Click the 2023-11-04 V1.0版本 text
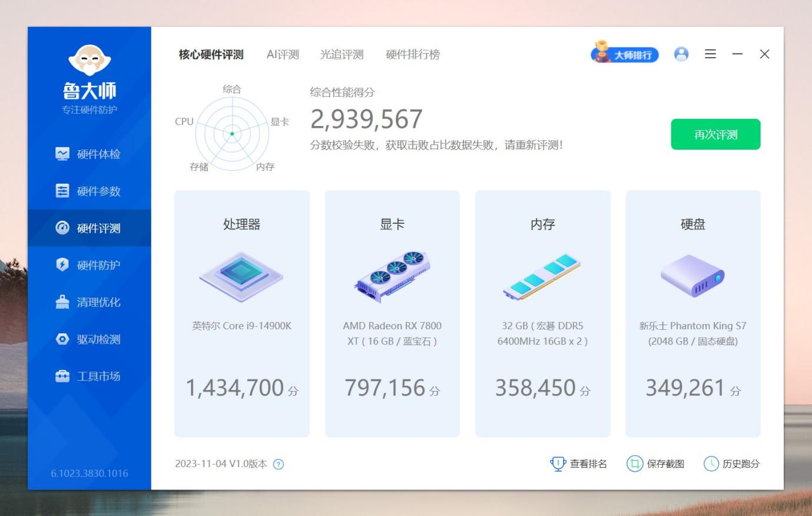Image resolution: width=812 pixels, height=516 pixels. [221, 464]
